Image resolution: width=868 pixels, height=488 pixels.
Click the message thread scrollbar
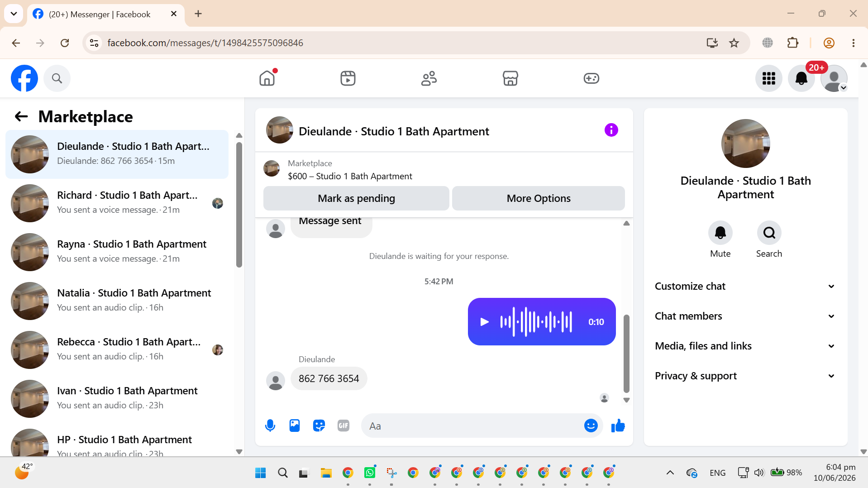coord(626,354)
